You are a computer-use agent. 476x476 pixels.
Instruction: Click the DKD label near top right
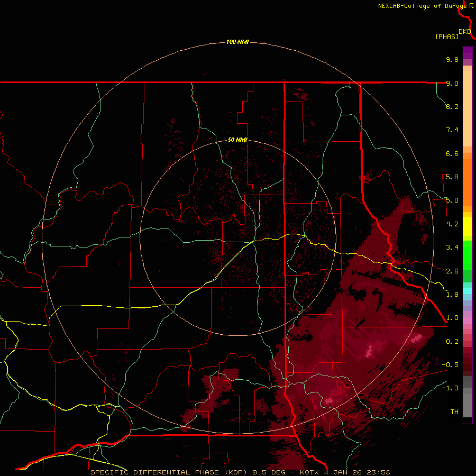pyautogui.click(x=465, y=32)
